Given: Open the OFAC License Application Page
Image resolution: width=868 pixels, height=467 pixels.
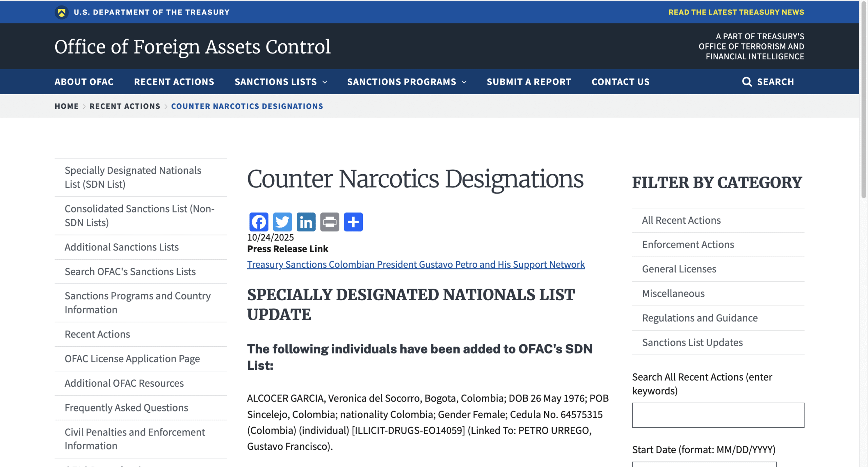Looking at the screenshot, I should (x=132, y=359).
